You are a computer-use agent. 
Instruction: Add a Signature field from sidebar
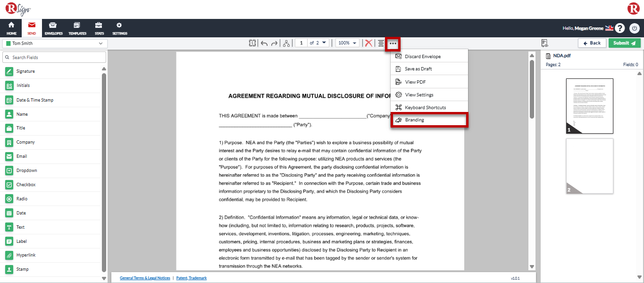tap(25, 71)
